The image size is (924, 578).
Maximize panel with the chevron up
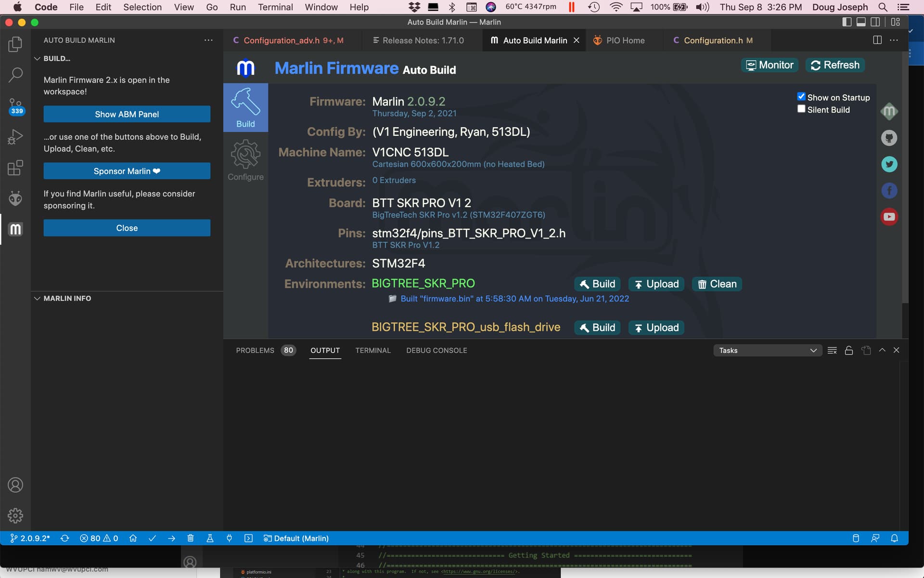point(882,350)
